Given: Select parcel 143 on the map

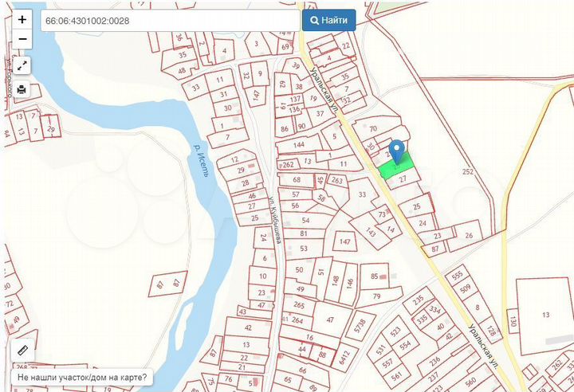Looking at the screenshot, I should click(x=370, y=232).
